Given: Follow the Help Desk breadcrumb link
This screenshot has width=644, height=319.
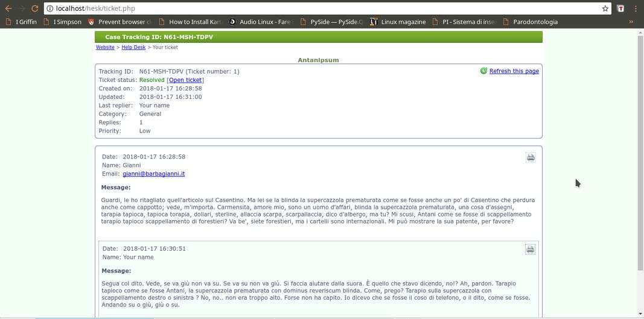Looking at the screenshot, I should pyautogui.click(x=133, y=48).
